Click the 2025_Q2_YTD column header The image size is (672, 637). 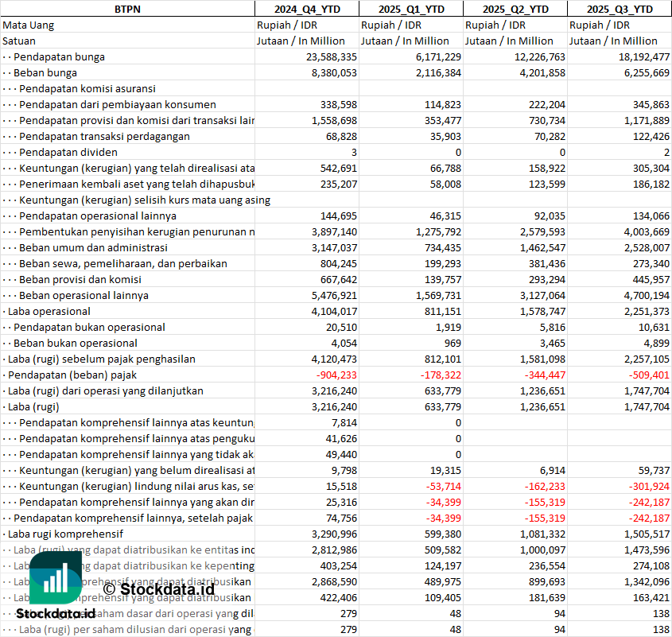coord(515,9)
